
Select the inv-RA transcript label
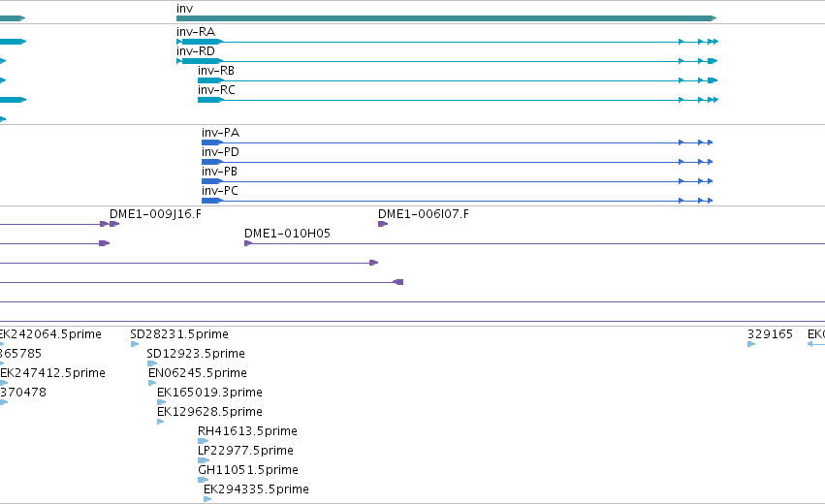pyautogui.click(x=196, y=32)
